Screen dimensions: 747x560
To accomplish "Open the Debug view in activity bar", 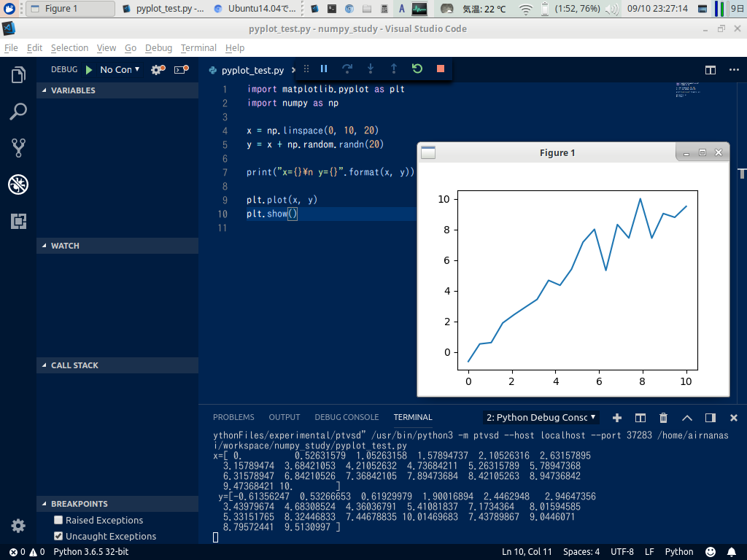I will point(18,184).
